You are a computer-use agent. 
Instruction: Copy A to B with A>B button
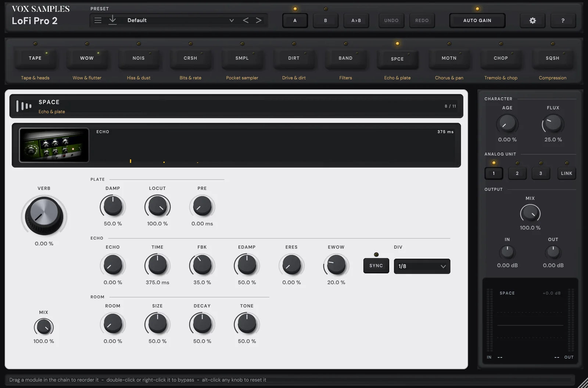pos(356,21)
